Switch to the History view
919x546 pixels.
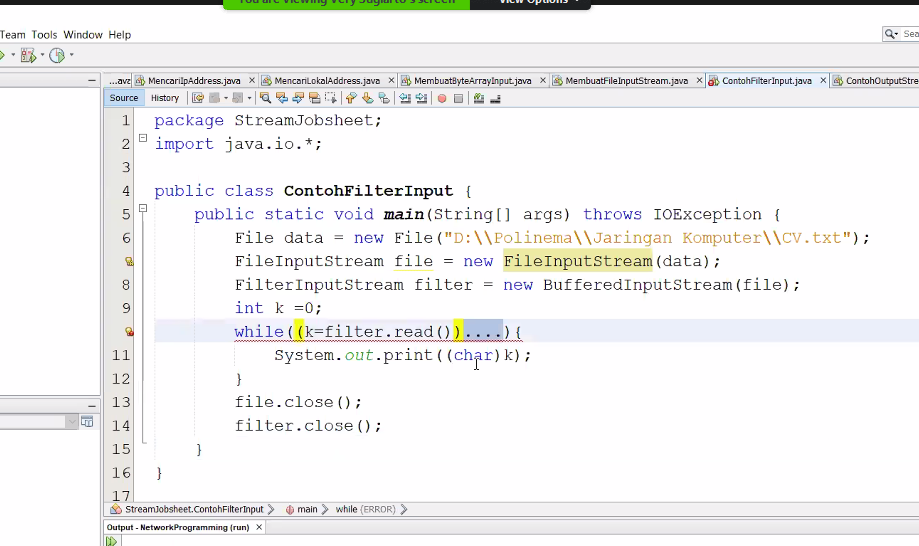(x=165, y=98)
